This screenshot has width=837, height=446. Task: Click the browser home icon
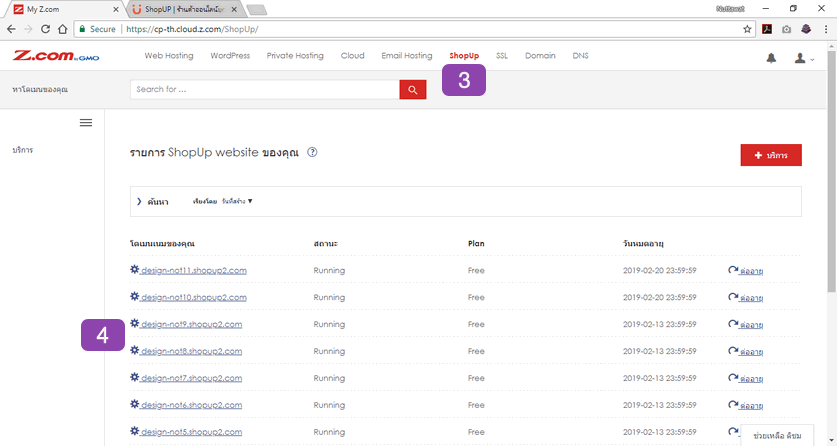pos(62,29)
